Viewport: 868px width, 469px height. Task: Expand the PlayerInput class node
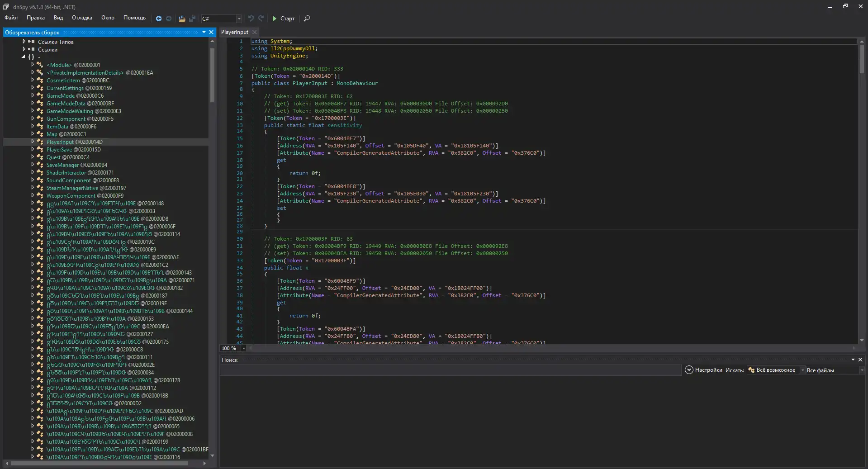pyautogui.click(x=33, y=142)
